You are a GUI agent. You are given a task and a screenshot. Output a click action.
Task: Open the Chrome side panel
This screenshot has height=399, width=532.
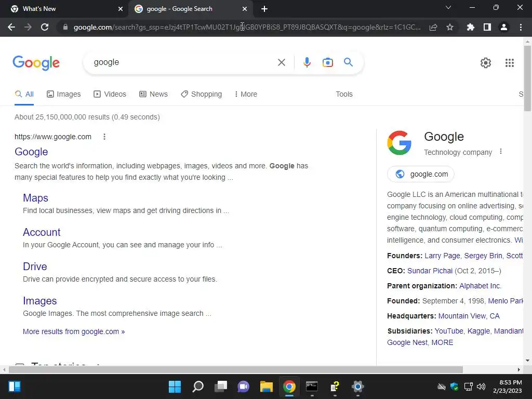[487, 27]
